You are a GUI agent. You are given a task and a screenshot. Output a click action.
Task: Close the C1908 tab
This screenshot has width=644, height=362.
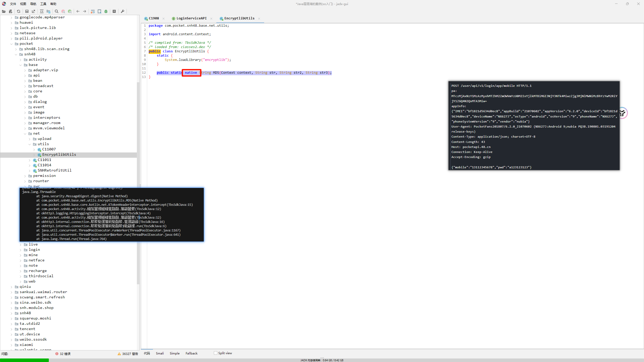click(x=164, y=18)
